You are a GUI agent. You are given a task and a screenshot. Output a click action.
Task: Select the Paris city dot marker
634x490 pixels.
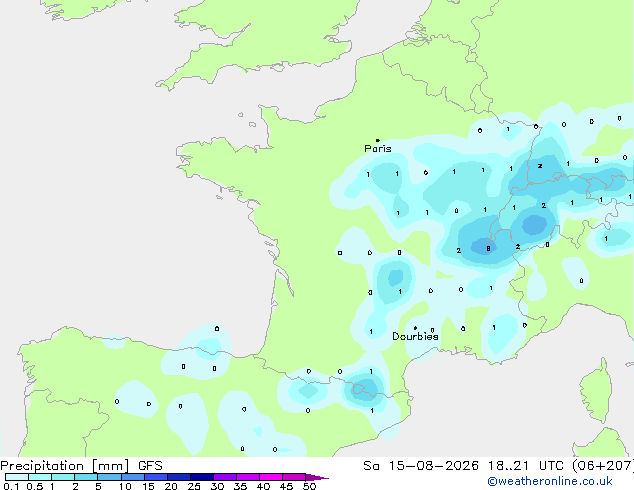[x=378, y=140]
